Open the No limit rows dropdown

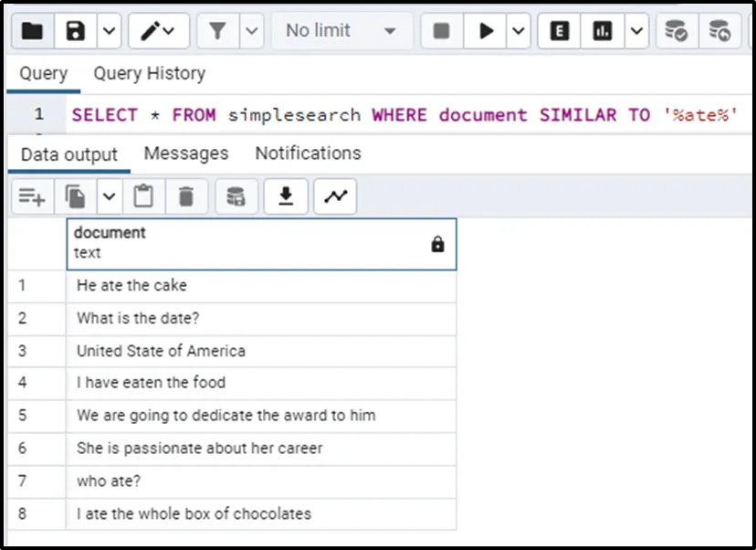341,31
